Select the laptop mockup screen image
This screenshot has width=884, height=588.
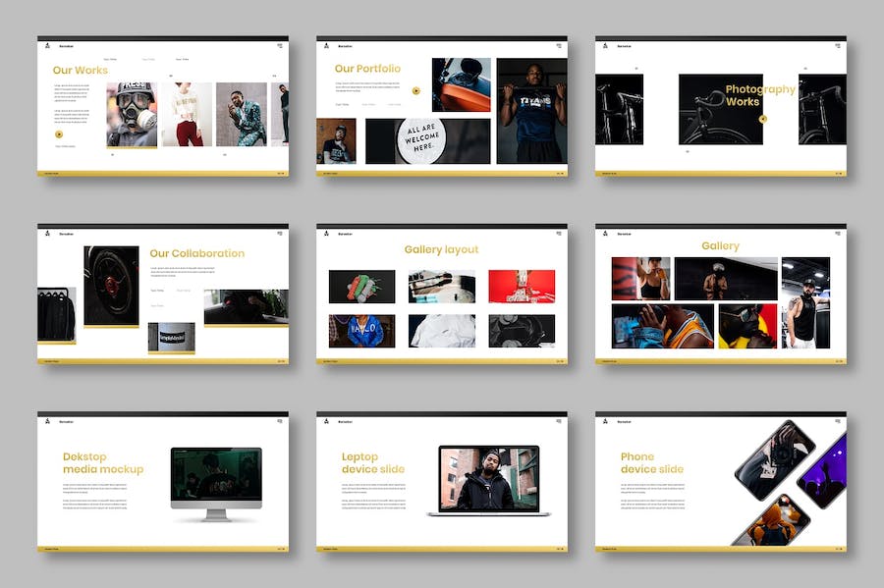489,477
